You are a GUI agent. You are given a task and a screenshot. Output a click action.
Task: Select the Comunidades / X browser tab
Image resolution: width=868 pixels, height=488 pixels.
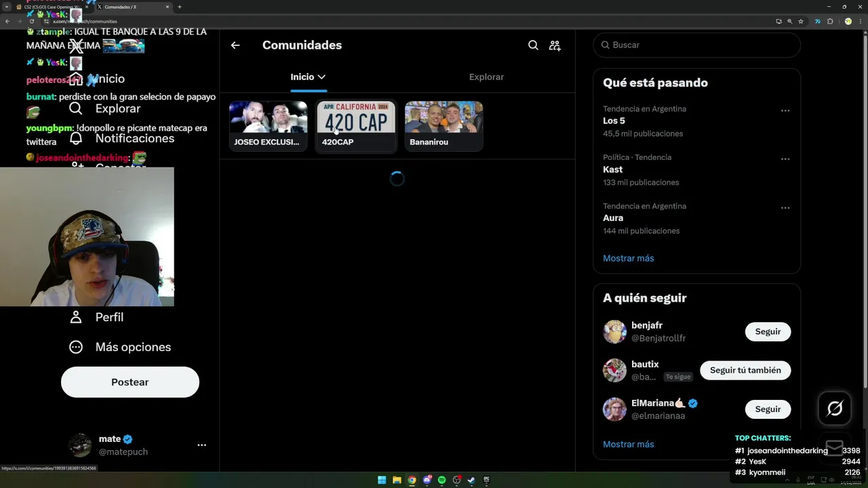133,7
